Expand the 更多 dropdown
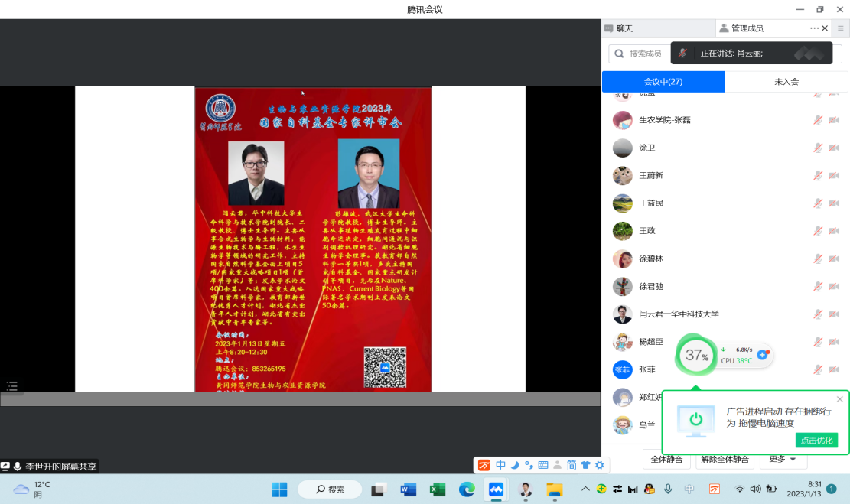The width and height of the screenshot is (850, 504). coord(783,460)
